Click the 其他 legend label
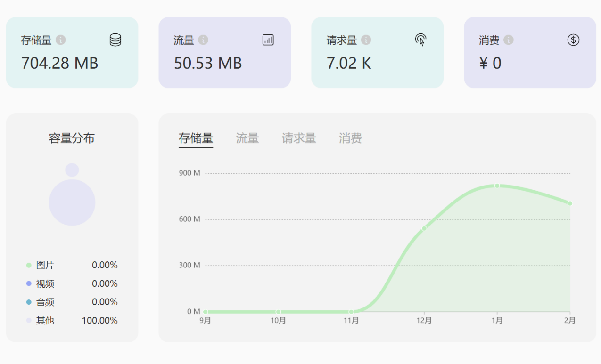The image size is (601, 364). tap(45, 320)
